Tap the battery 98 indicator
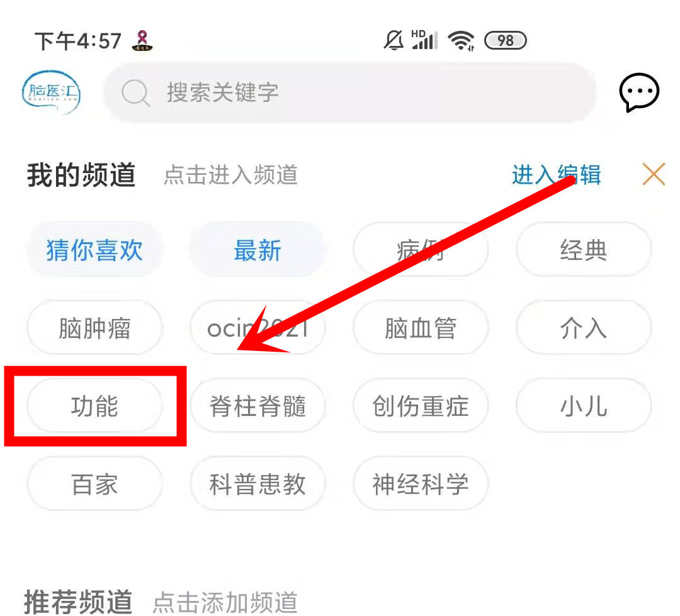The height and width of the screenshot is (616, 680). pos(505,41)
